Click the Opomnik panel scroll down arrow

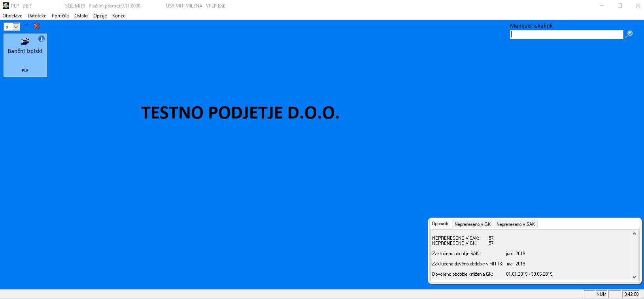coord(634,277)
